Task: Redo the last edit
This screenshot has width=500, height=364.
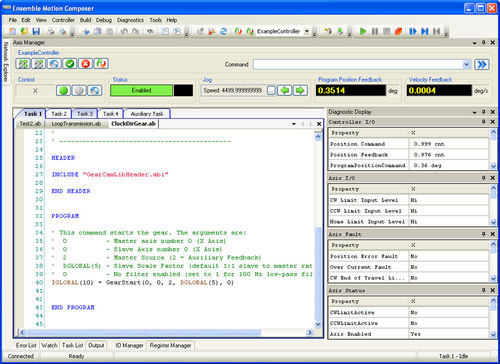Action: coord(135,32)
